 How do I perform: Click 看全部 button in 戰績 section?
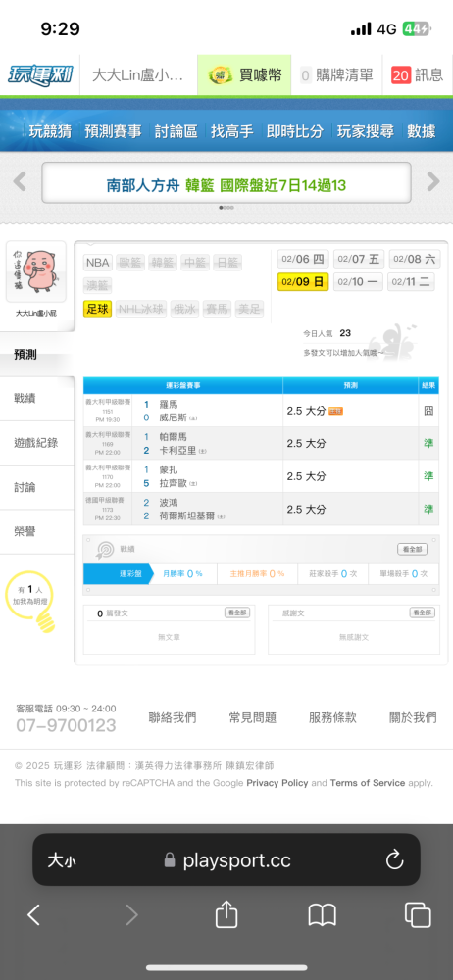click(x=413, y=550)
